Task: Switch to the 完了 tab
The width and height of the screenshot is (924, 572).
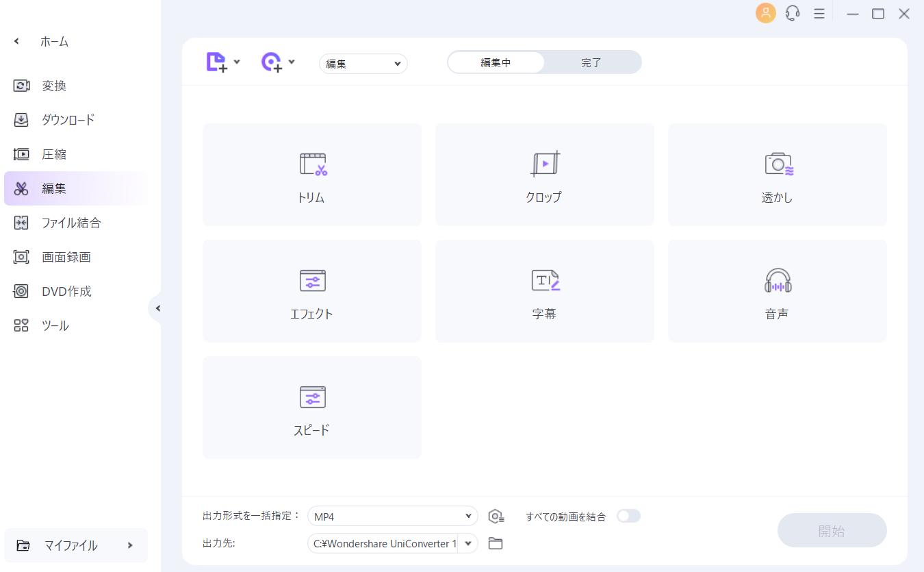Action: [591, 62]
